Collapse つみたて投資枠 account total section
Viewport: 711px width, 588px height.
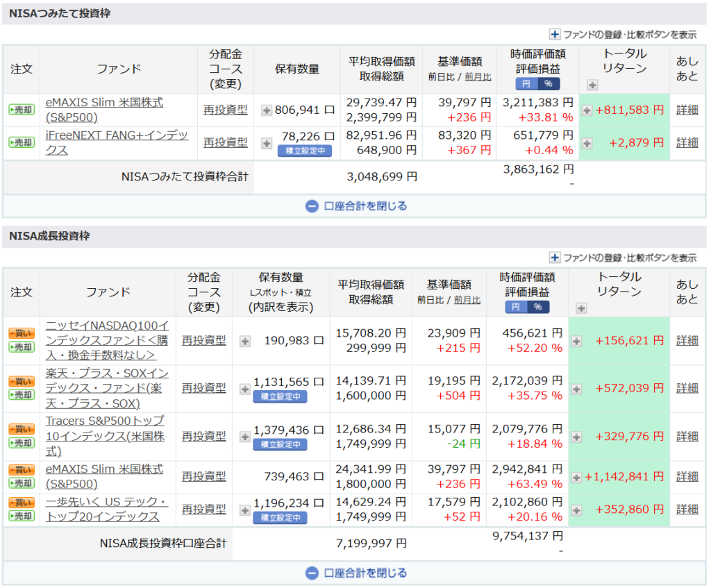click(355, 206)
